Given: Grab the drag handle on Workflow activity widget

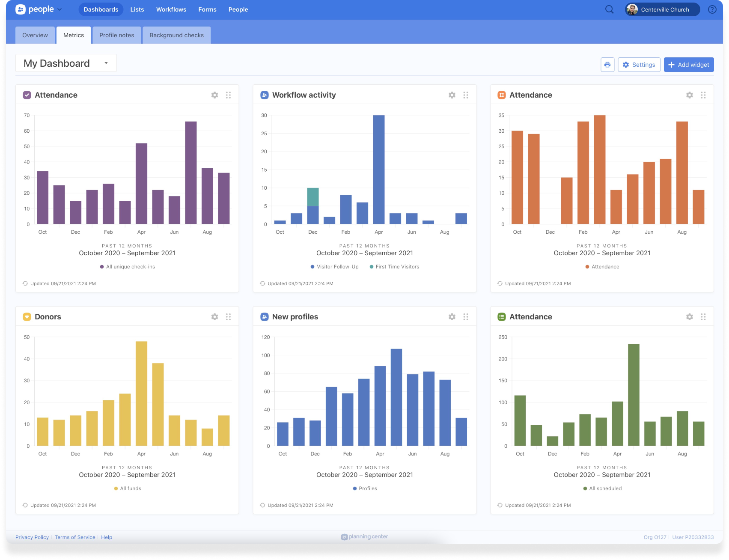Looking at the screenshot, I should pos(466,95).
